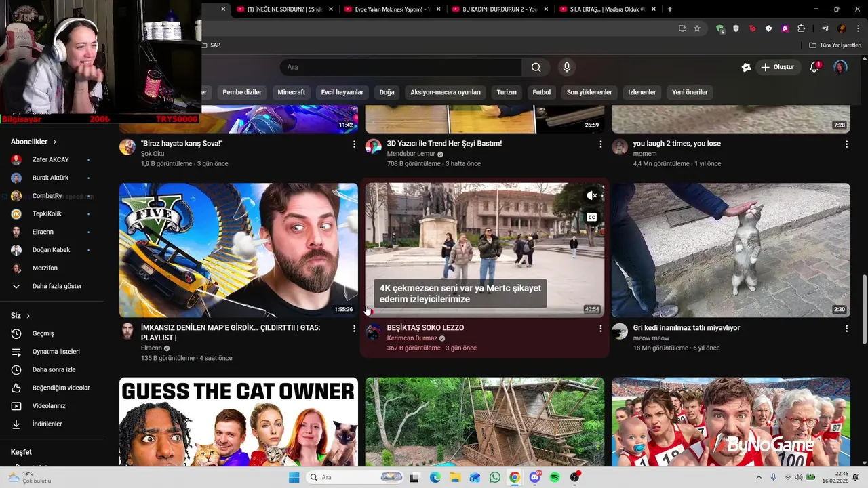Switch to Evde Yalan Makinesi Yaptım tab
Screen dimensions: 868x488
click(392, 9)
